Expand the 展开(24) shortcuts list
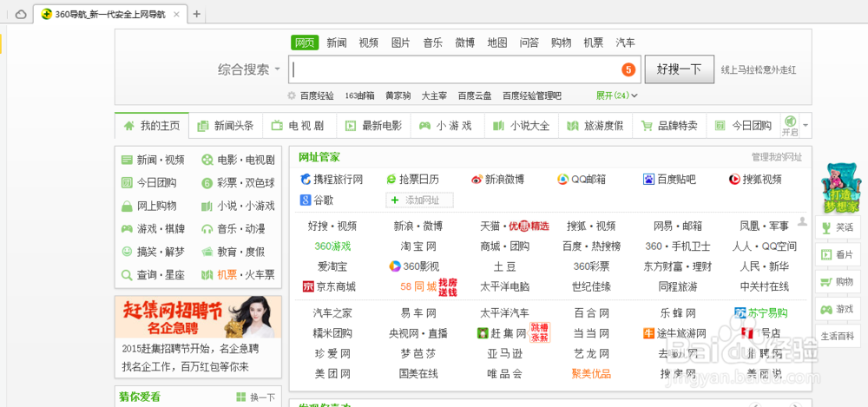 click(616, 95)
